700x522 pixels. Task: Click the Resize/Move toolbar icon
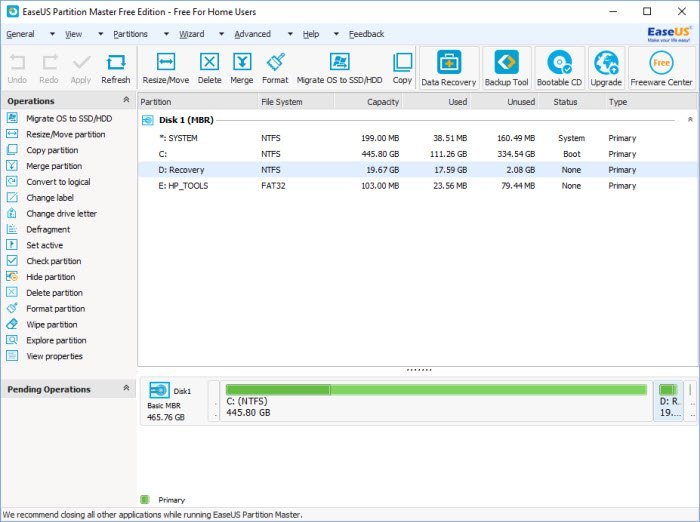click(x=166, y=62)
